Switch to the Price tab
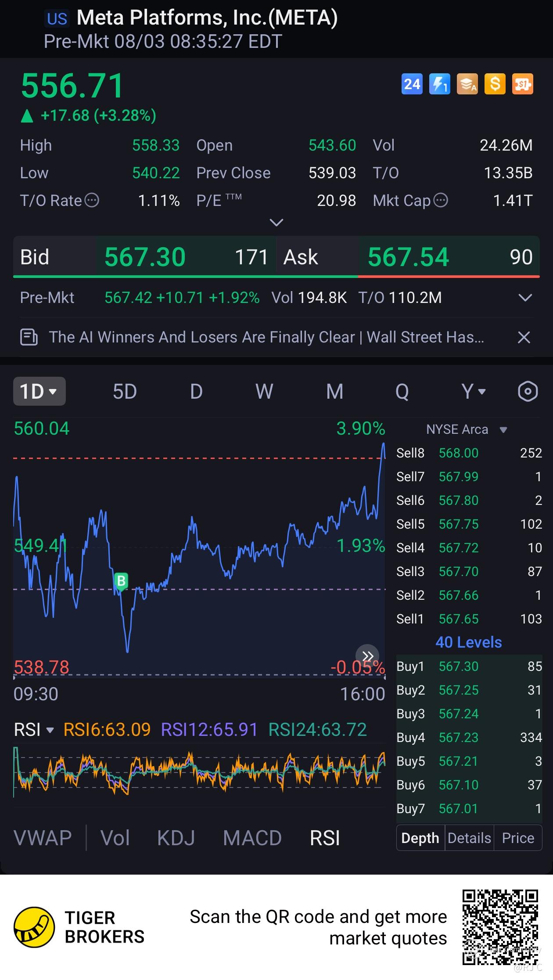This screenshot has width=553, height=980. point(518,838)
